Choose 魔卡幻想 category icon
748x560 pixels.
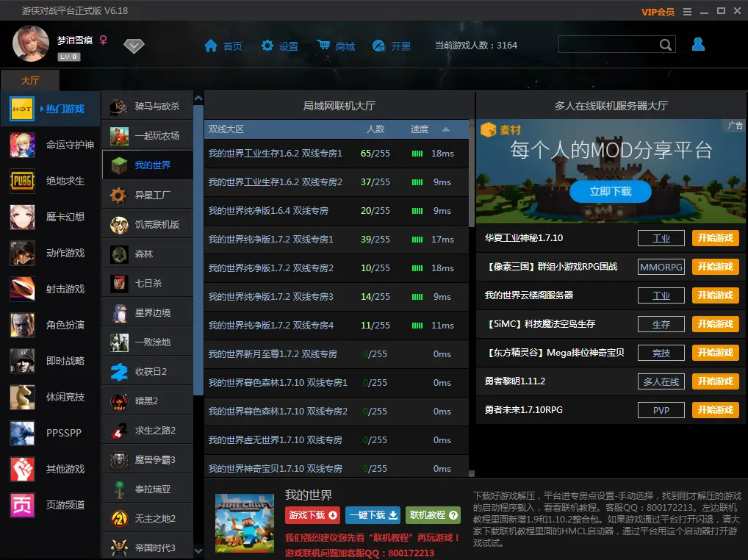pyautogui.click(x=23, y=217)
